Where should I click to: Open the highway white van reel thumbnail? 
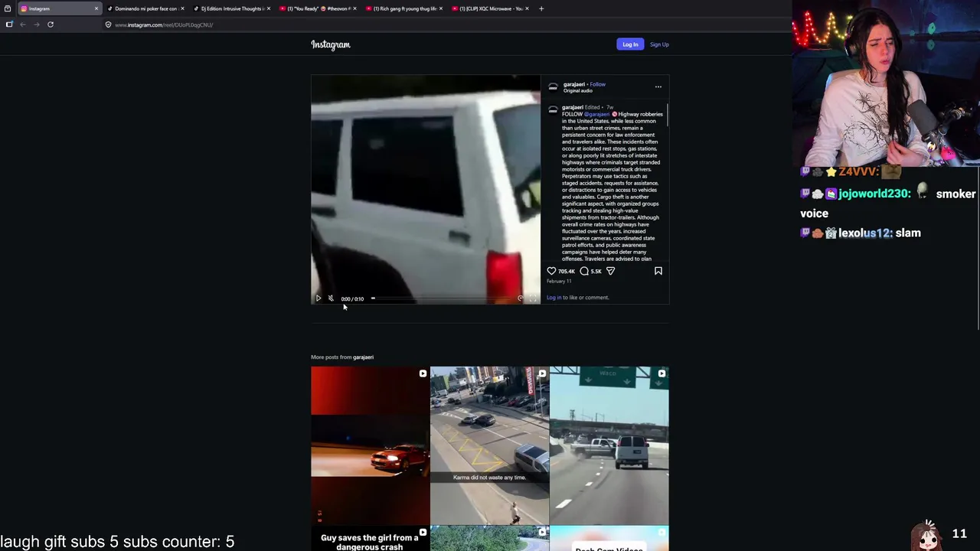tap(609, 445)
